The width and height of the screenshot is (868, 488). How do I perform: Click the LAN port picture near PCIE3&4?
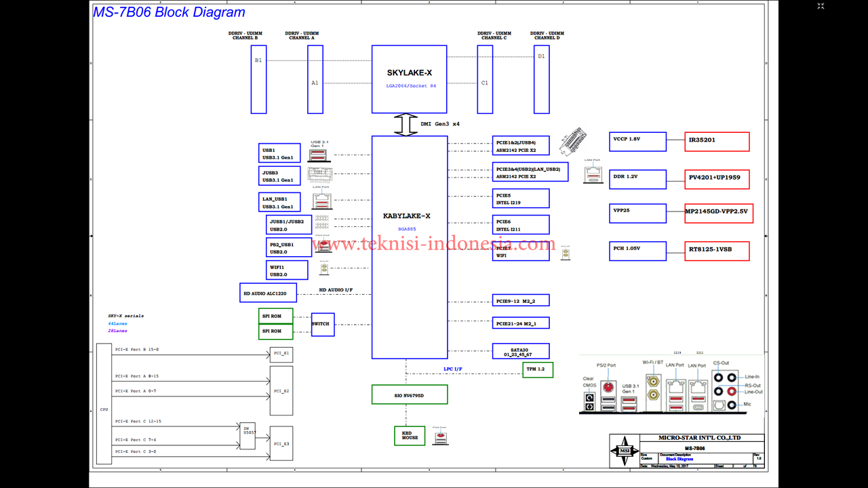(x=593, y=174)
